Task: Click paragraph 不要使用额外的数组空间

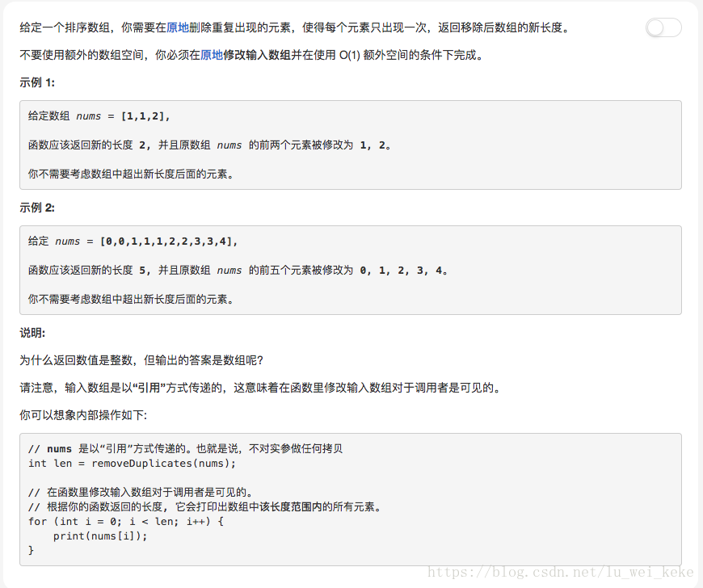Action: point(252,55)
